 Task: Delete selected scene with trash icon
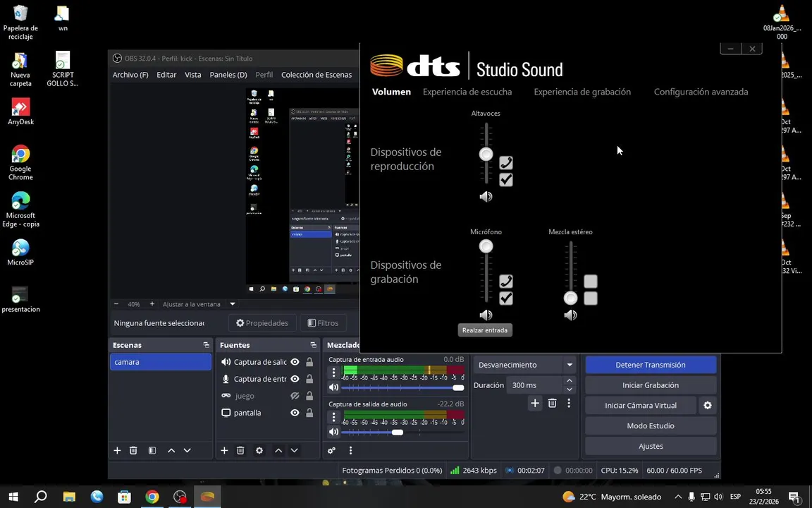(133, 450)
